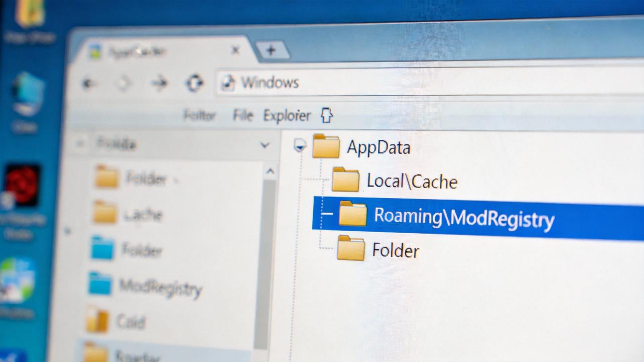Close the current browser tab
Screen dimensions: 644x362
[235, 50]
